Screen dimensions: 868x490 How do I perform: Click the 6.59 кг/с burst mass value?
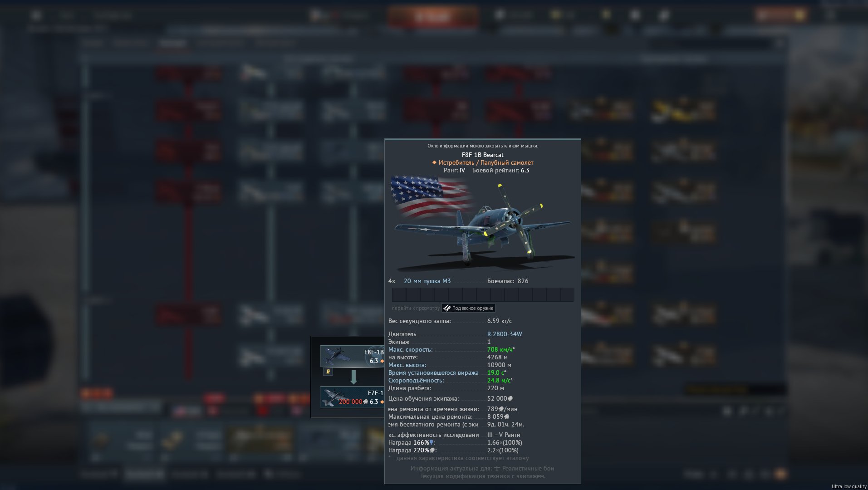tap(499, 321)
